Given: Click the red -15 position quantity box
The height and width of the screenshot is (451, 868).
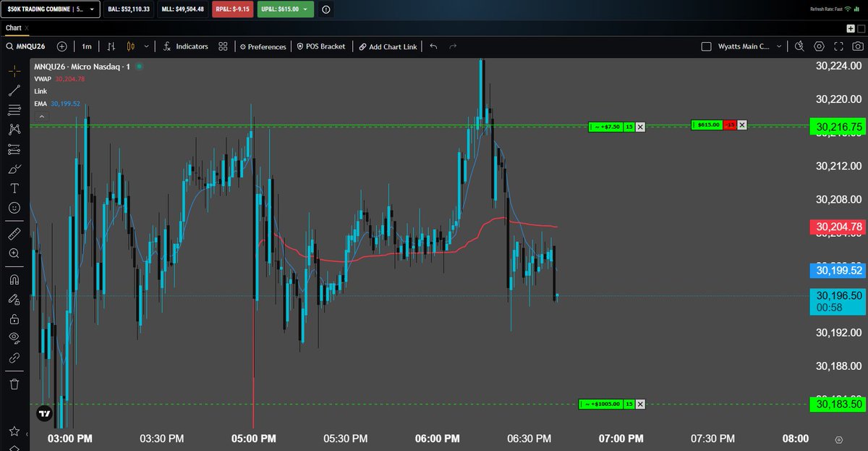Looking at the screenshot, I should (x=731, y=125).
